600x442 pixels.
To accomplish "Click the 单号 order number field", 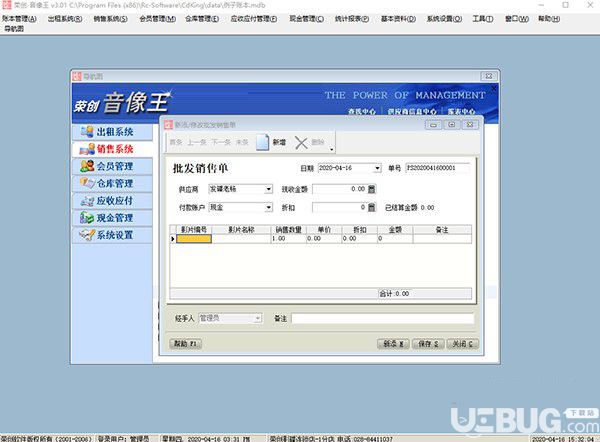I will click(x=437, y=168).
